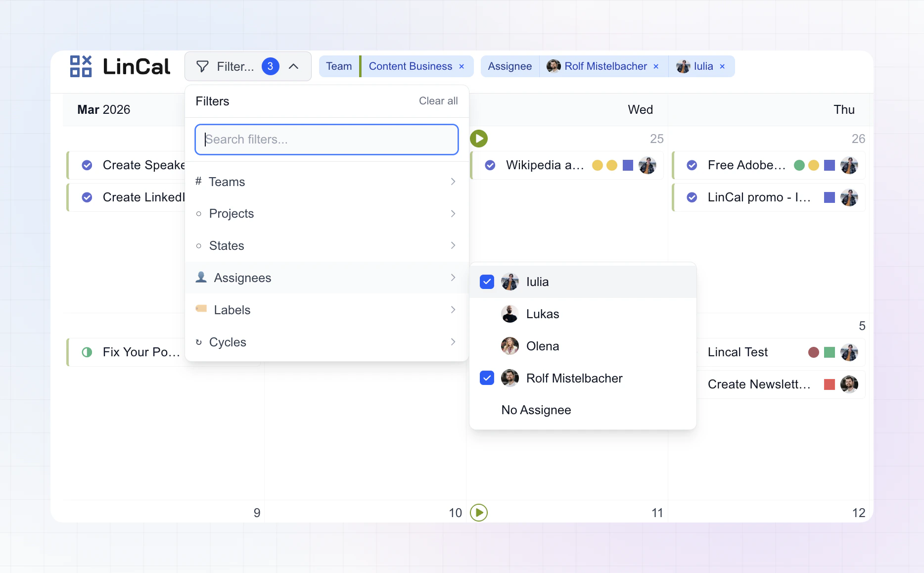This screenshot has height=573, width=924.
Task: Uncheck Rolf Mistelbacher in the assignee list
Action: [x=486, y=378]
